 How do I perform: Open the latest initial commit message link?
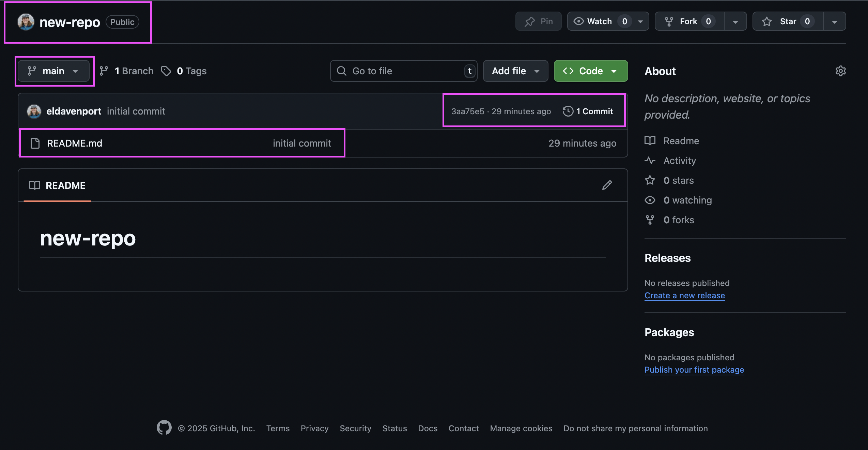coord(136,111)
